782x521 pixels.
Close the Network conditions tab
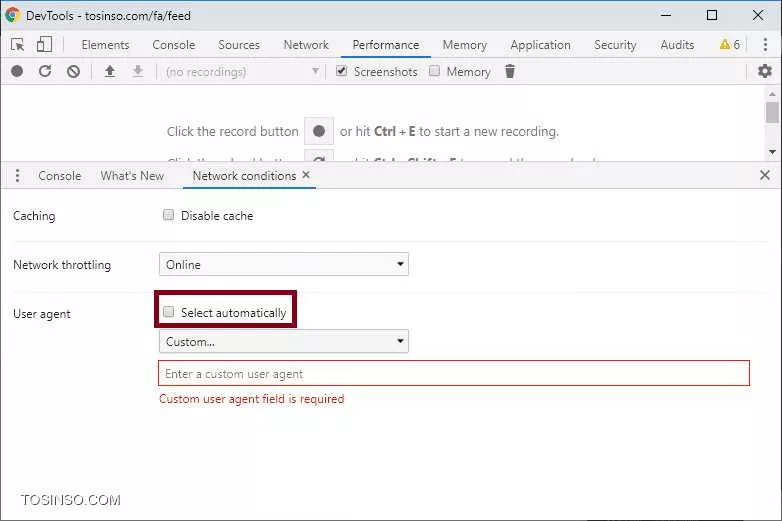pos(306,175)
